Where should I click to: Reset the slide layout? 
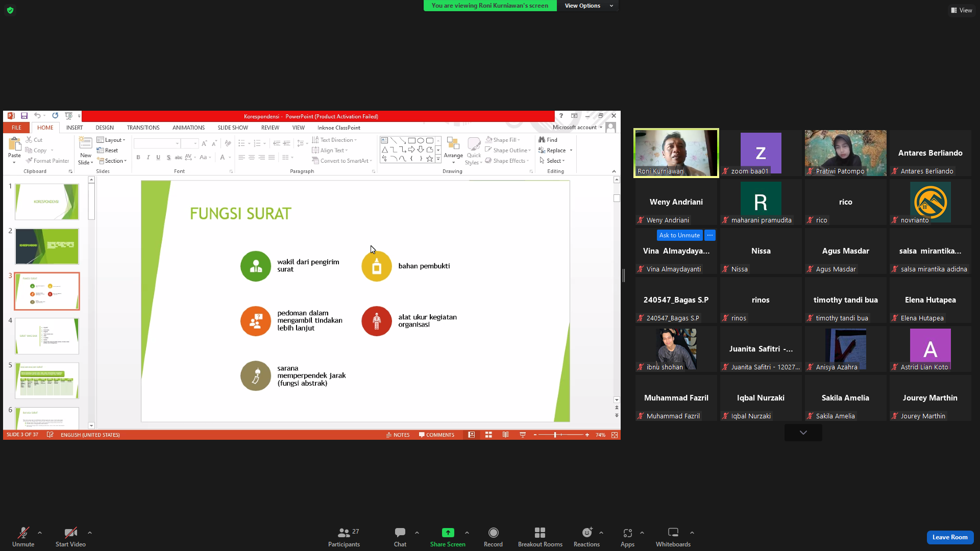pos(108,151)
